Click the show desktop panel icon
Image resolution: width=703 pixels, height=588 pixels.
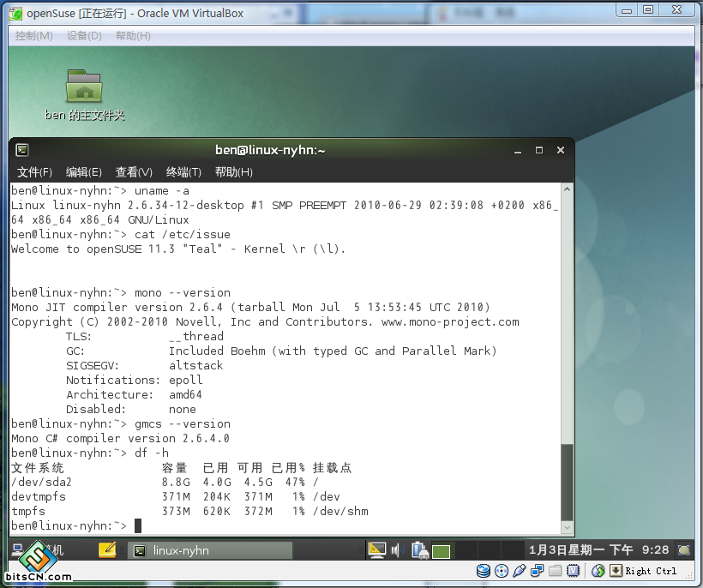[684, 550]
